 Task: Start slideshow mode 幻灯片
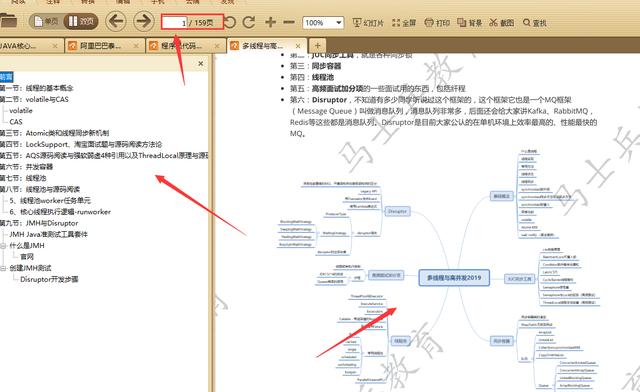[368, 23]
